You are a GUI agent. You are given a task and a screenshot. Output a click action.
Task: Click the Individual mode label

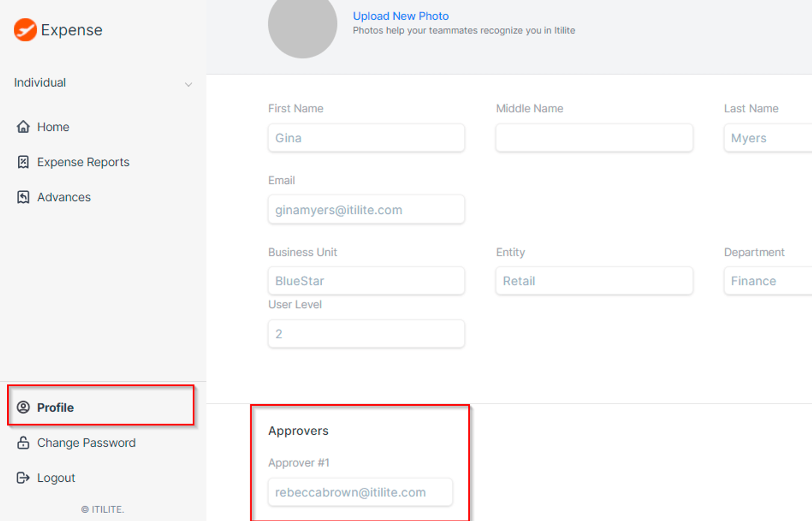[40, 82]
